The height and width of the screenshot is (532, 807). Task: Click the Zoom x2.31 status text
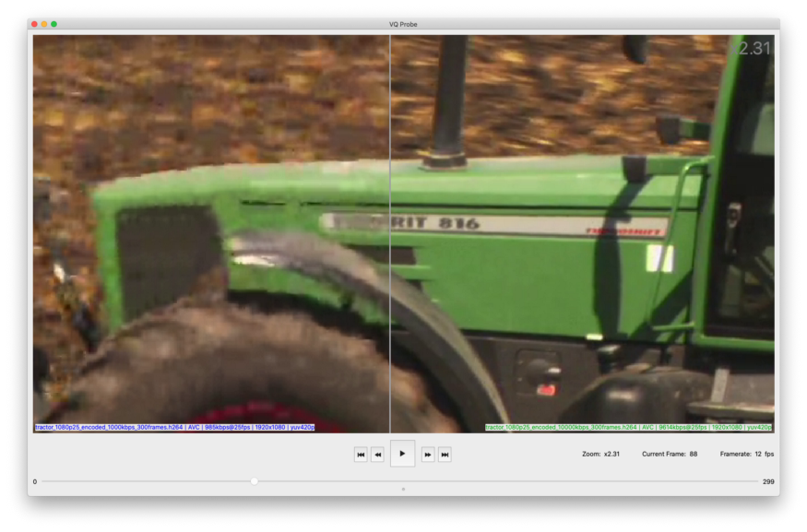(600, 455)
